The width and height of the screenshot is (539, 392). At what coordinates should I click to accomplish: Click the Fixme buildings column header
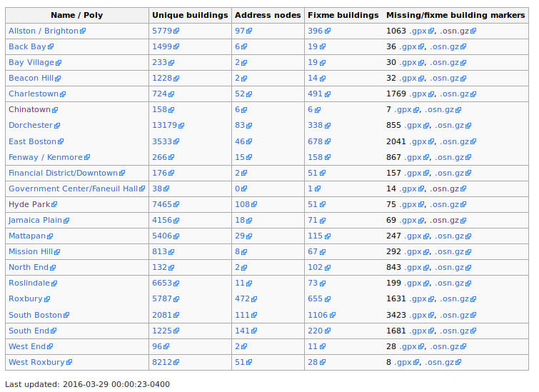pos(343,15)
